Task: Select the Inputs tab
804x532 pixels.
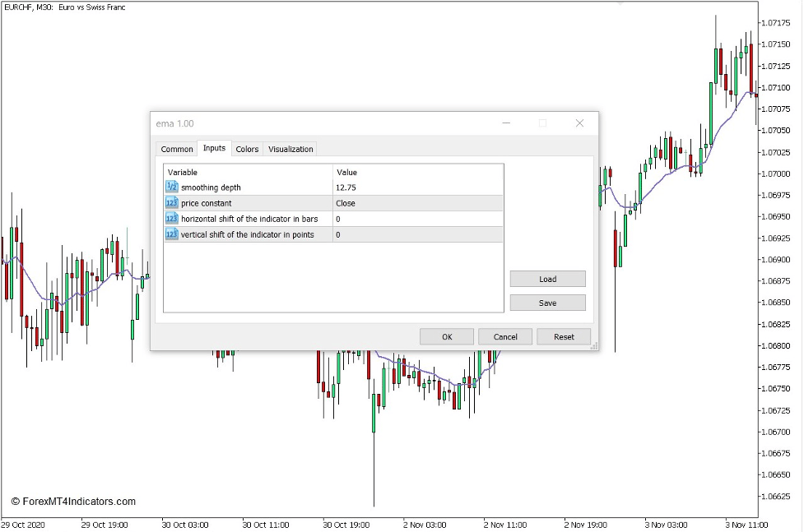Action: [214, 149]
